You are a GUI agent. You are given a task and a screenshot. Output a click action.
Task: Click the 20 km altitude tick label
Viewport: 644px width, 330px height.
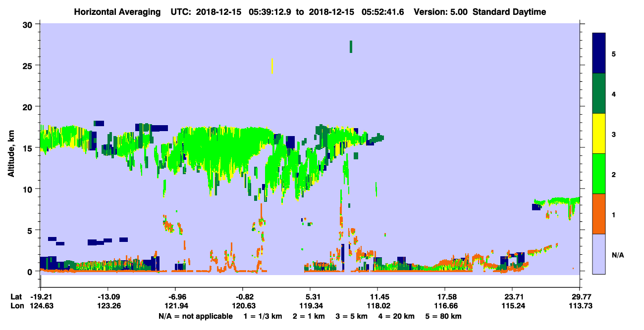point(29,106)
